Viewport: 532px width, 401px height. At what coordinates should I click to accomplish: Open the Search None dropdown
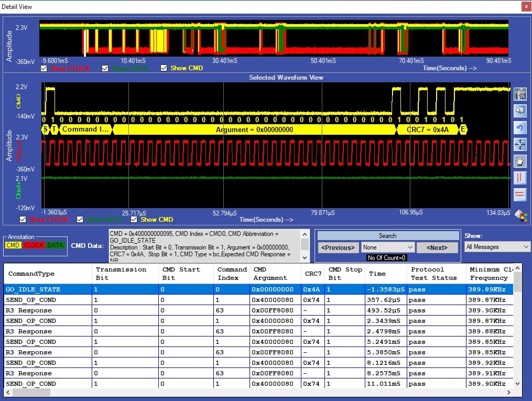coord(388,247)
